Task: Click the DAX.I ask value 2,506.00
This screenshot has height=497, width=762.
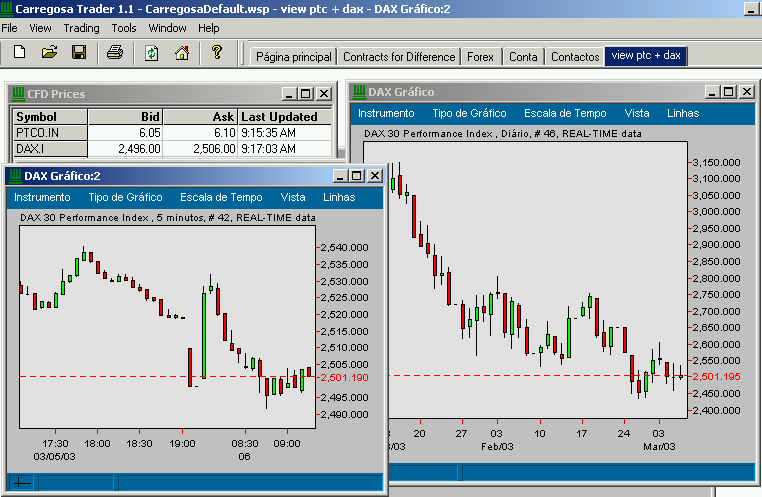Action: coord(200,149)
